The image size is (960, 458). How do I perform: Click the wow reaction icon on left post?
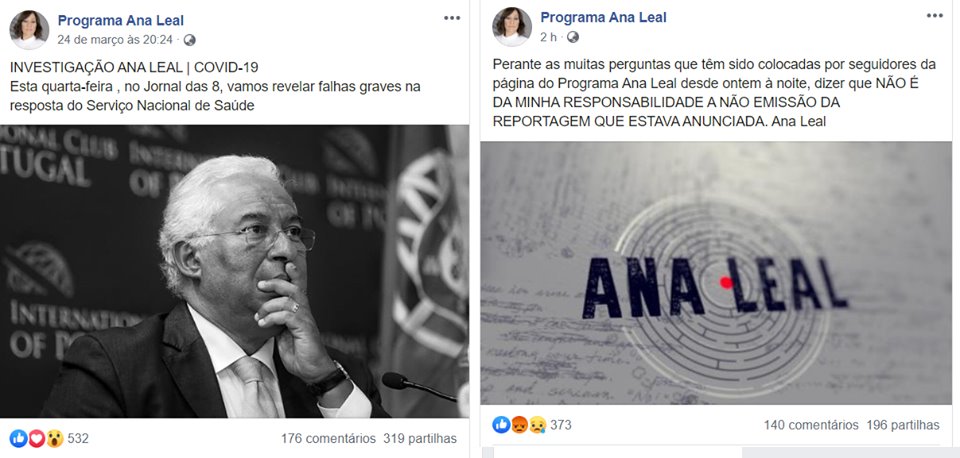coord(54,438)
